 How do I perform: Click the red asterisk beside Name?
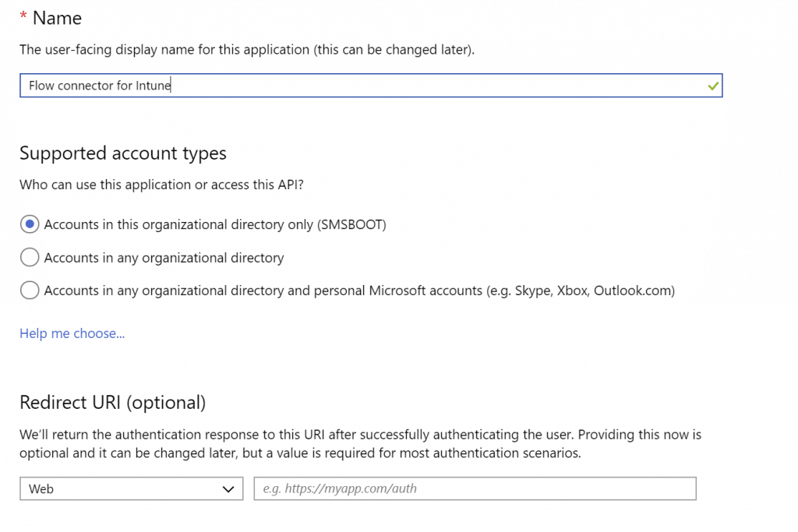click(23, 14)
